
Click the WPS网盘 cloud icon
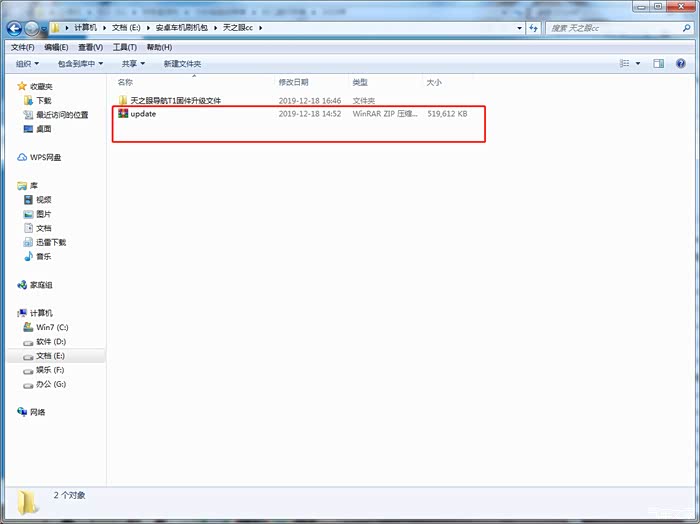click(21, 157)
